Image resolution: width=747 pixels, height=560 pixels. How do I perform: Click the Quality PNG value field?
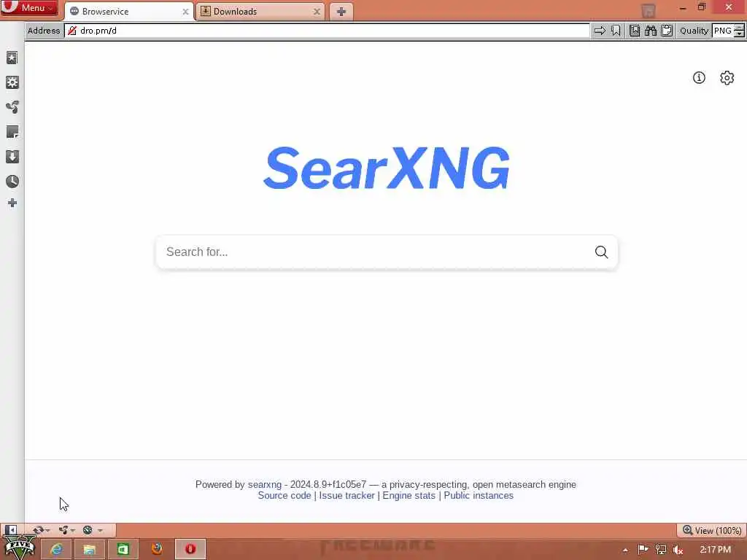723,31
